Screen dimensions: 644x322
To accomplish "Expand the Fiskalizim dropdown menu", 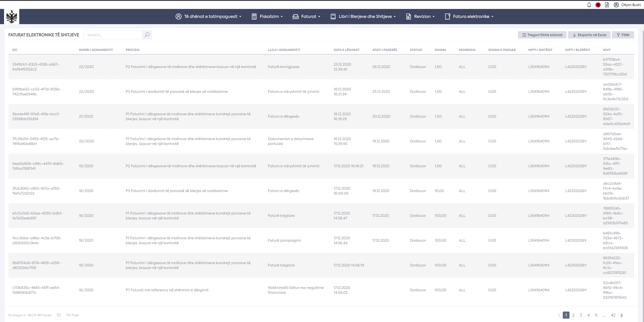I will click(267, 17).
